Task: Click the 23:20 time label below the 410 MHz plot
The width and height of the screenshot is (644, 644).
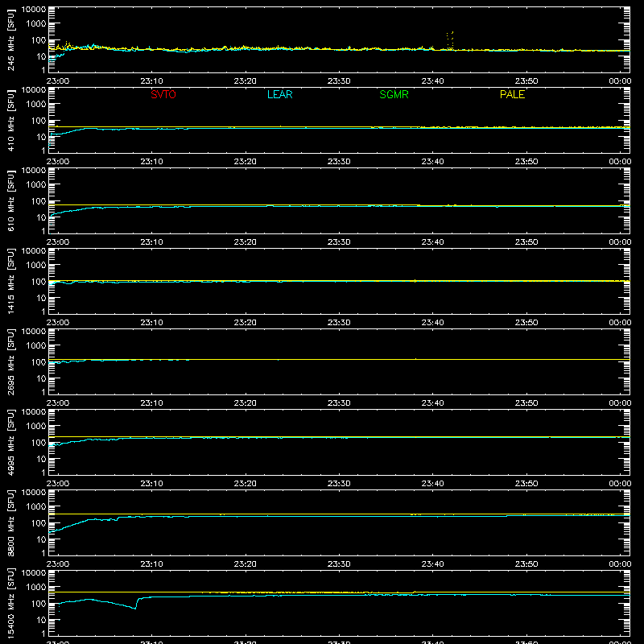Action: point(246,162)
